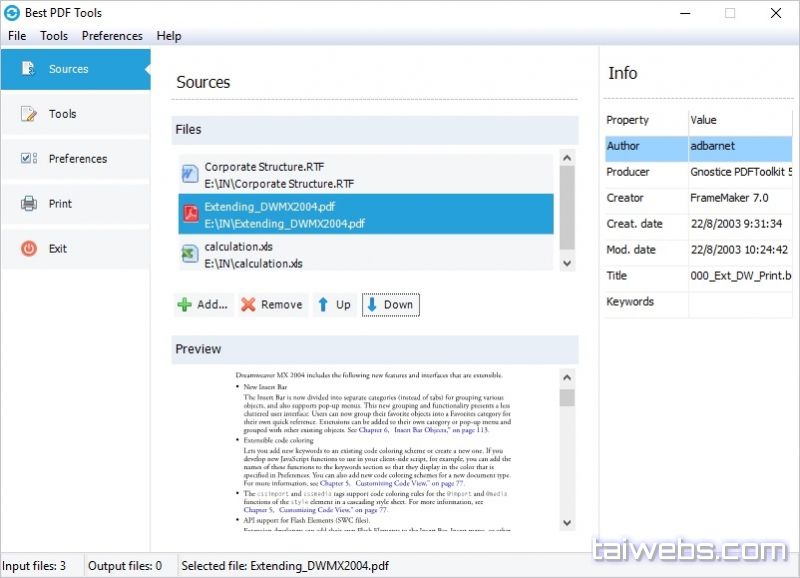Click preview pane scroll down arrow
Image resolution: width=800 pixels, height=578 pixels.
tap(567, 522)
